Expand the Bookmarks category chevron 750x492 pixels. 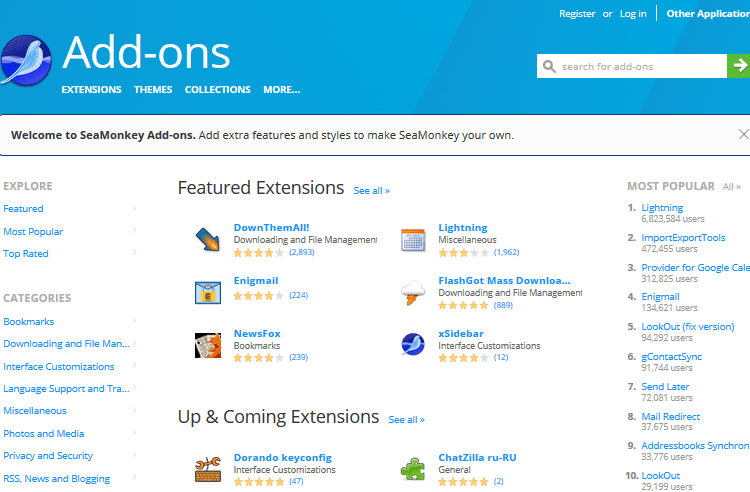click(134, 320)
